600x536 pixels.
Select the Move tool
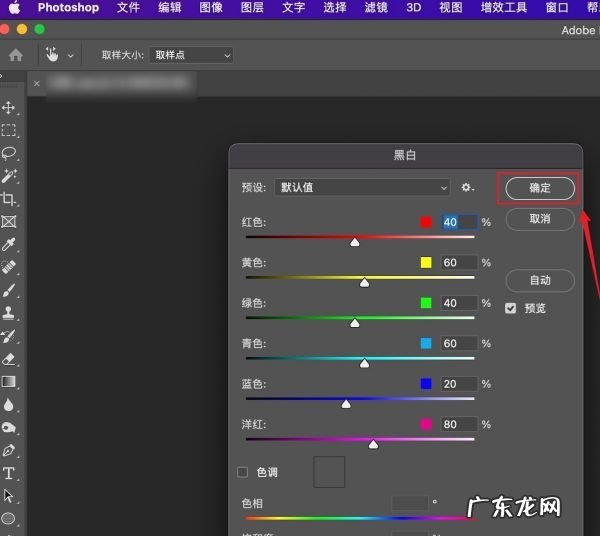click(x=9, y=107)
